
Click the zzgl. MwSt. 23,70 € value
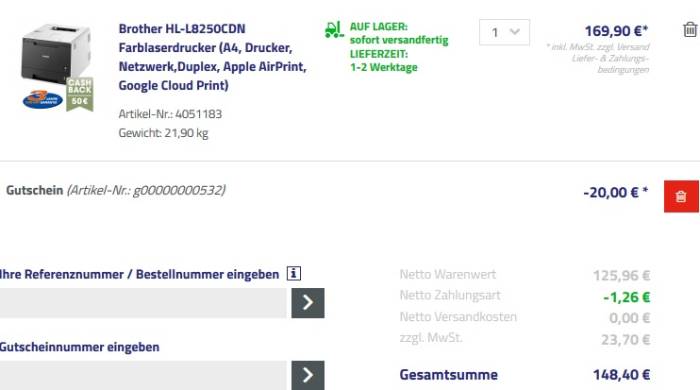[625, 340]
